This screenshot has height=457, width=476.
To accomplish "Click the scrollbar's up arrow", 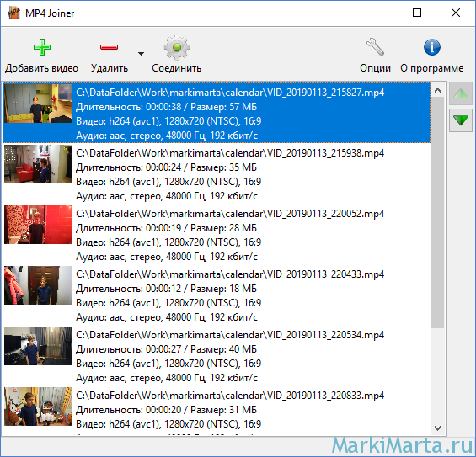I will (x=437, y=90).
